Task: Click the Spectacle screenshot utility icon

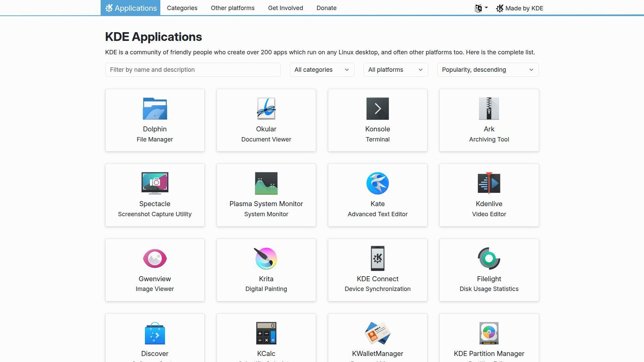Action: coord(155,183)
